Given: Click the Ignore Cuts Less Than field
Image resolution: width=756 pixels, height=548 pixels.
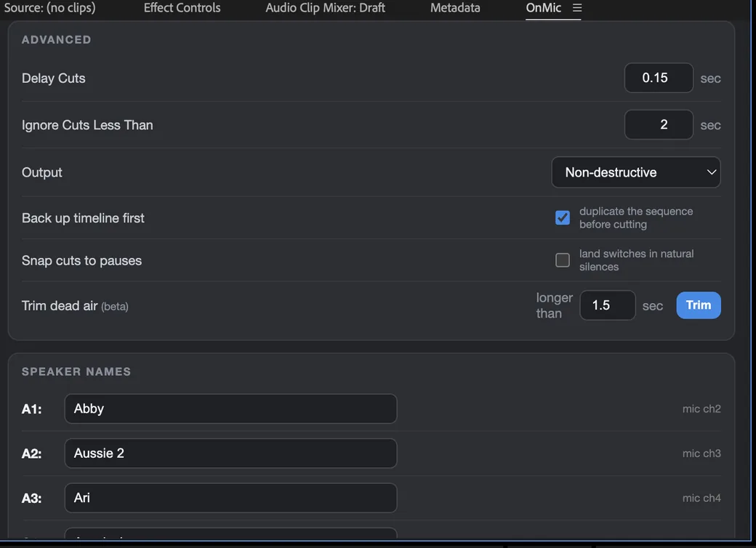Looking at the screenshot, I should 659,124.
